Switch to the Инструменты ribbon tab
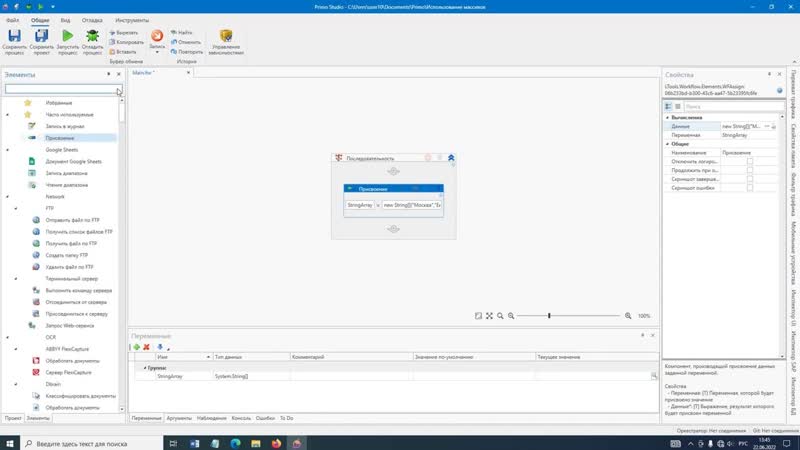This screenshot has width=800, height=450. pos(132,20)
